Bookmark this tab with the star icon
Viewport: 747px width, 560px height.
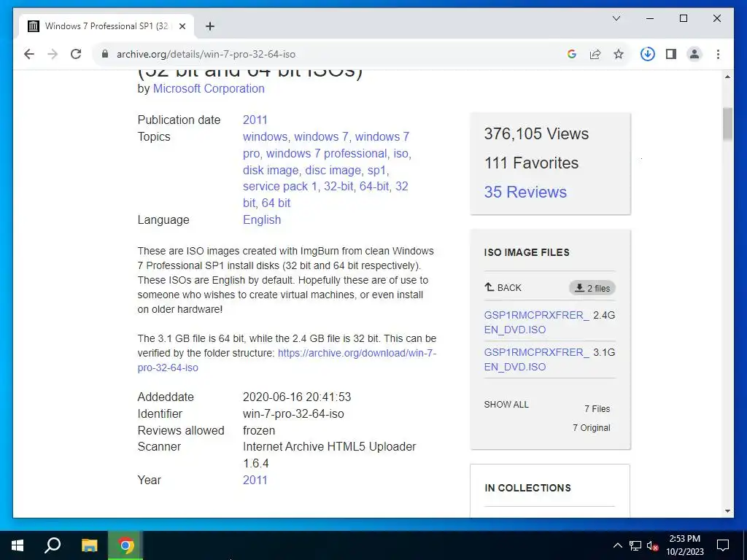pos(619,54)
